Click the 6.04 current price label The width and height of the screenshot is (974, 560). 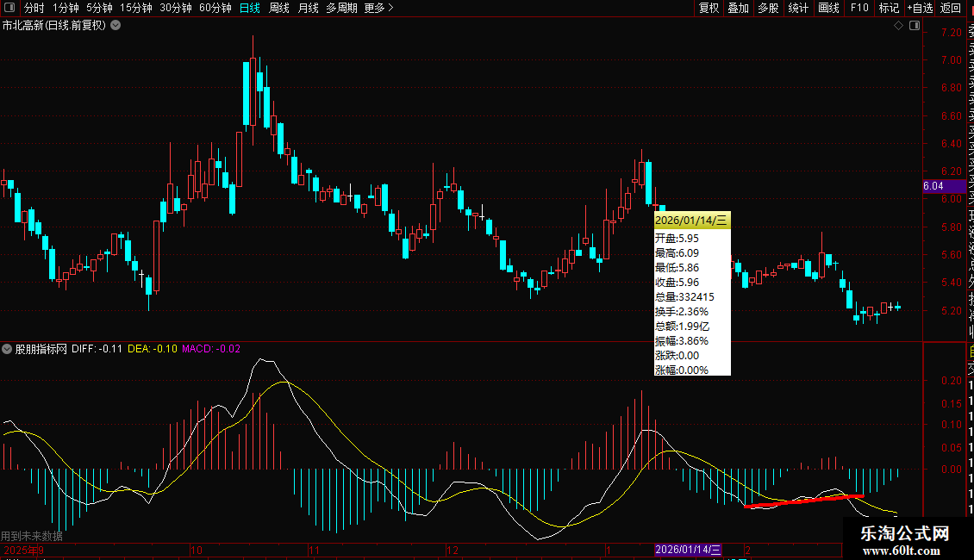click(944, 185)
